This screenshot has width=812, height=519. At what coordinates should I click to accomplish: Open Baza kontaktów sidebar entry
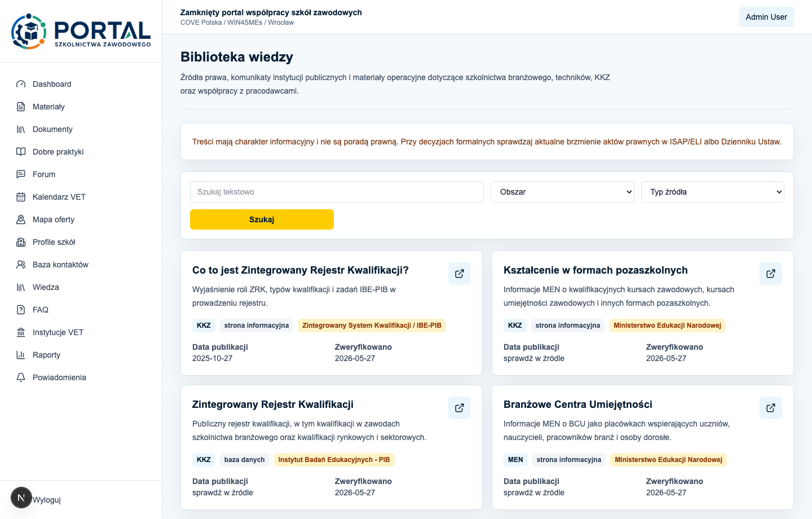point(81,265)
